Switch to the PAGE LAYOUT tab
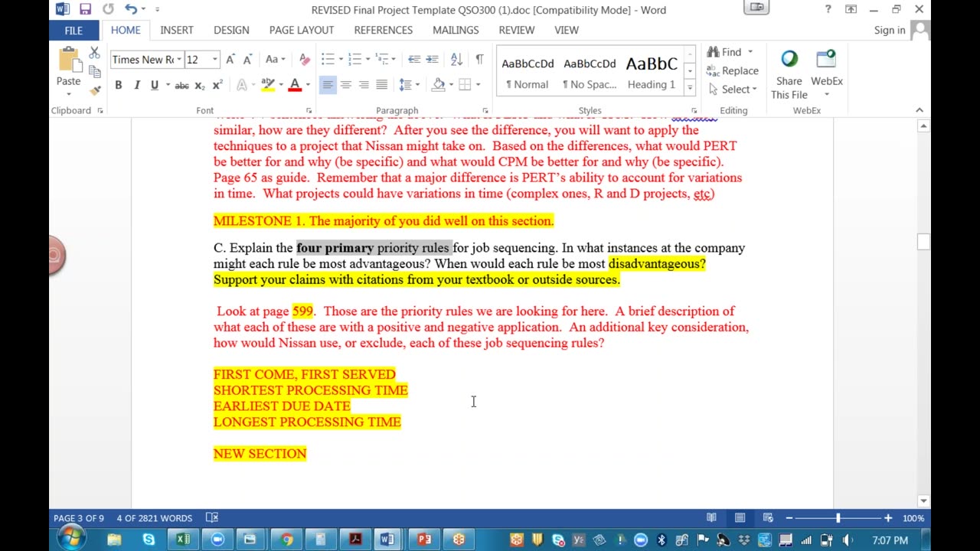Image resolution: width=980 pixels, height=551 pixels. 302,30
